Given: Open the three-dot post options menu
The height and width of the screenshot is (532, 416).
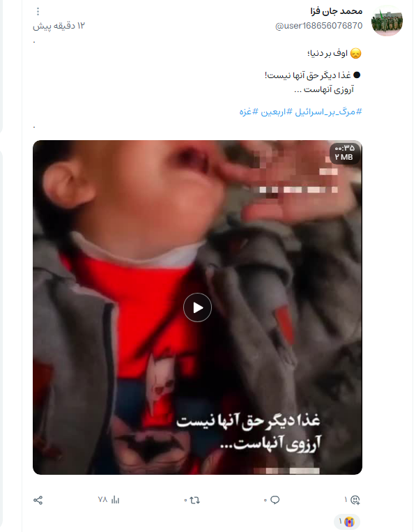Looking at the screenshot, I should (x=38, y=12).
